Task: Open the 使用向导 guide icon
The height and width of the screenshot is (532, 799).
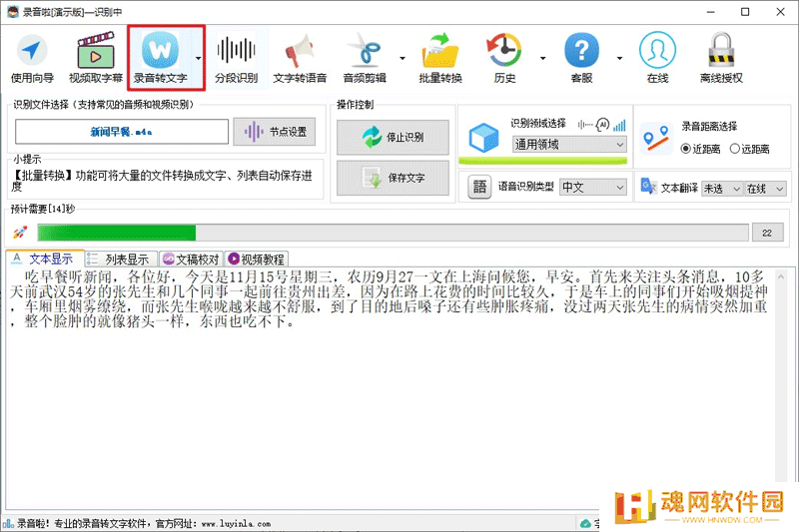Action: click(32, 58)
